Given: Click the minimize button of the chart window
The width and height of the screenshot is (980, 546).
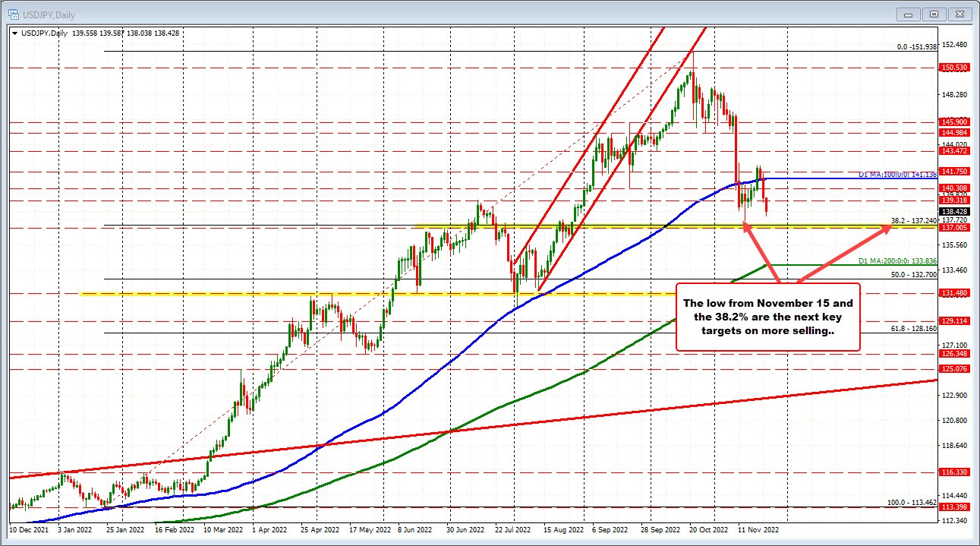Looking at the screenshot, I should click(908, 14).
